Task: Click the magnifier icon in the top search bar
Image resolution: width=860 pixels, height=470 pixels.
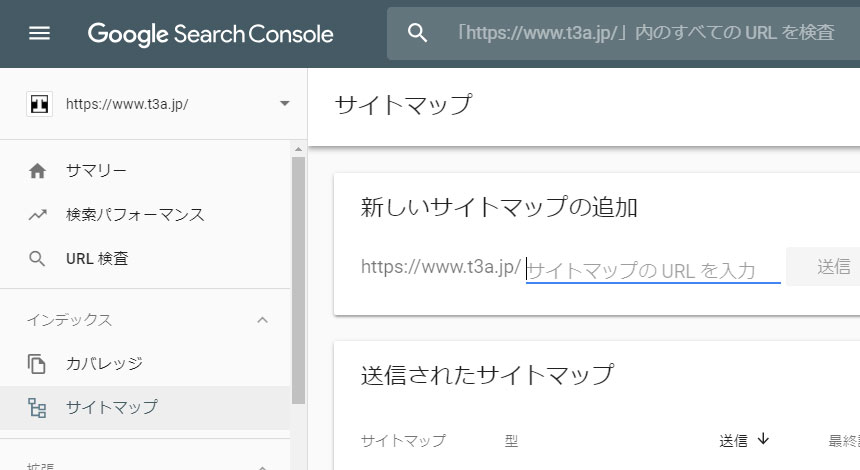Action: click(417, 33)
